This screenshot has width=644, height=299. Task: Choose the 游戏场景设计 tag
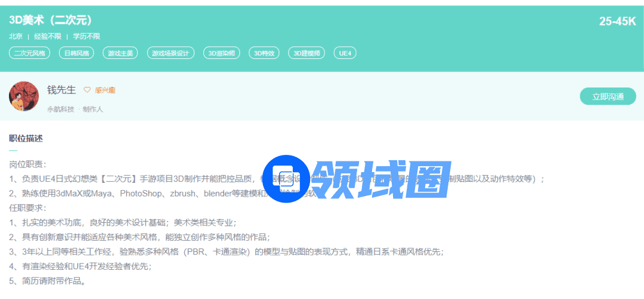click(171, 53)
